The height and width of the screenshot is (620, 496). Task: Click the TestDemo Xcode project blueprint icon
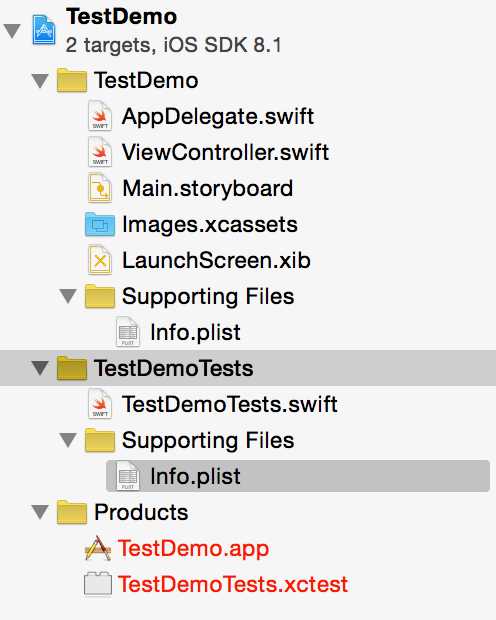(x=44, y=30)
